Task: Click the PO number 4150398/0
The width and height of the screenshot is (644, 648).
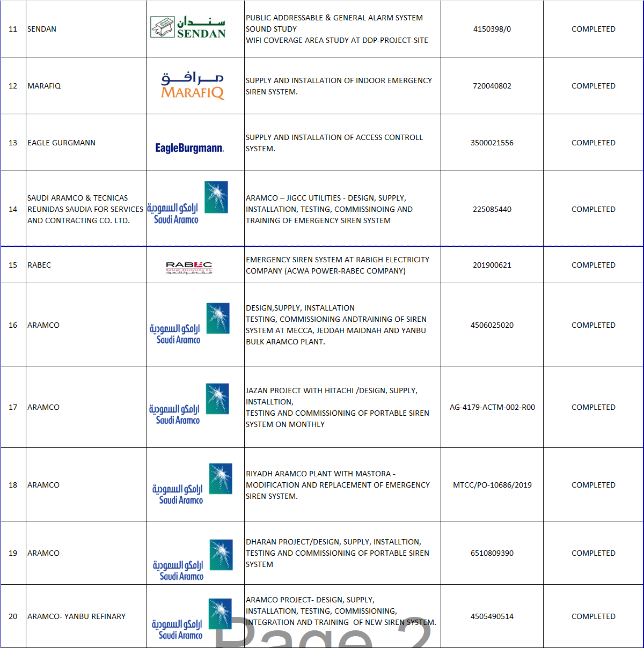Action: tap(492, 29)
